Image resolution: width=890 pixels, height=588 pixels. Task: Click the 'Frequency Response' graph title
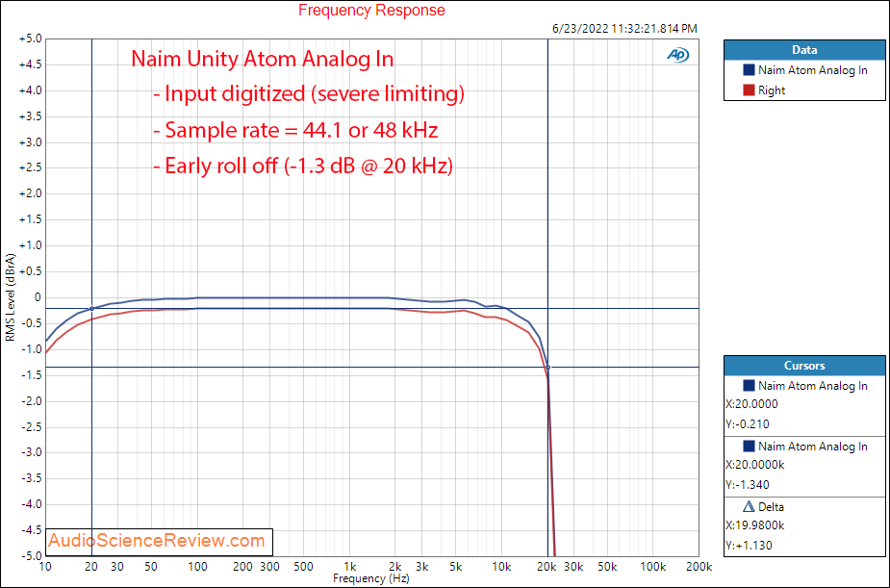[x=371, y=11]
